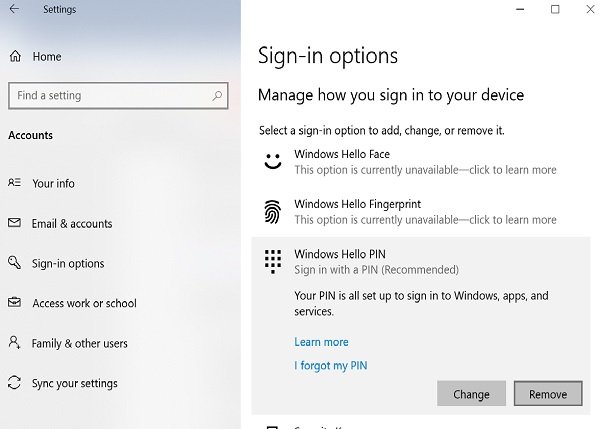
Task: Open Access work or school
Action: (x=85, y=303)
